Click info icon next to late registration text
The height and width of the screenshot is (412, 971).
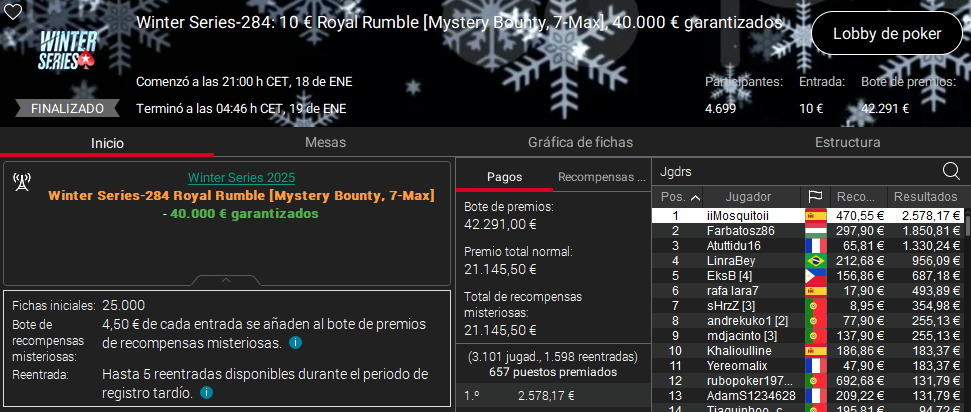205,393
